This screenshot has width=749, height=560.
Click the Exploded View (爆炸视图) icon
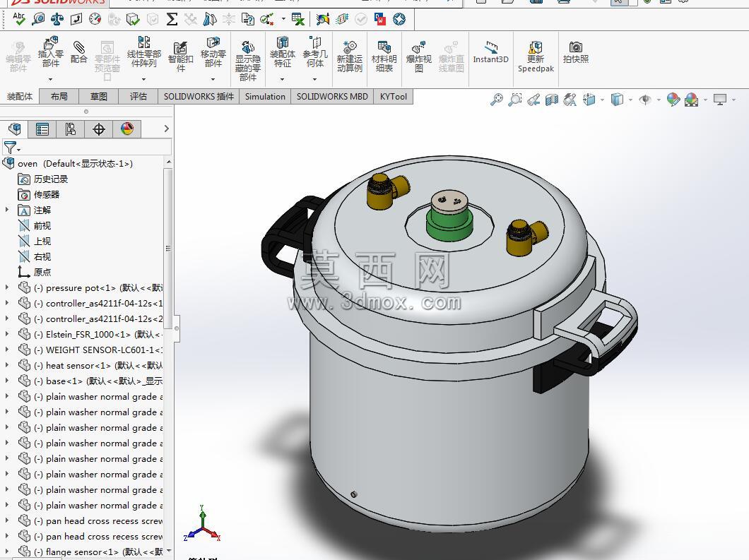[x=418, y=56]
